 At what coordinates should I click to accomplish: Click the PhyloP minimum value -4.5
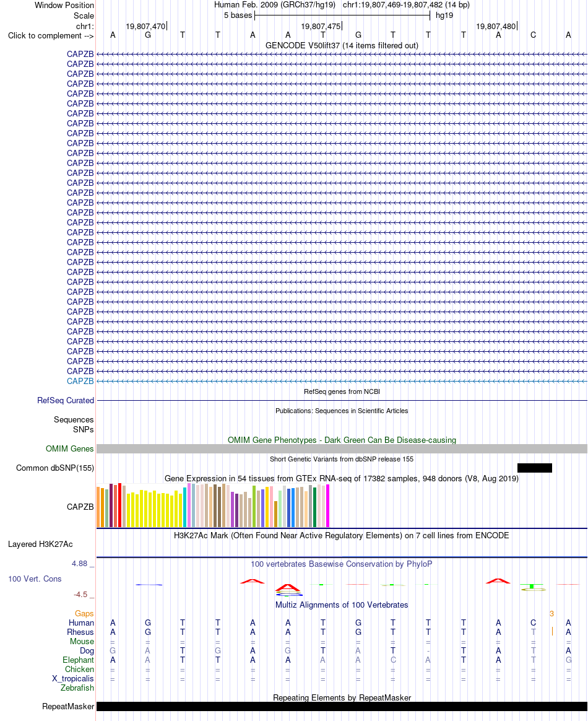[x=80, y=595]
